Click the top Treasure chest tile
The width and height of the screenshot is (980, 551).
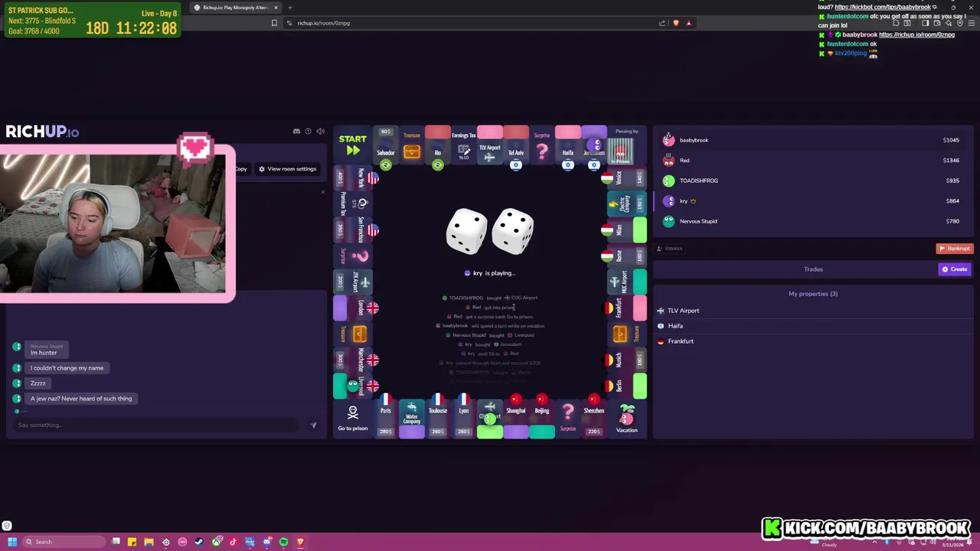tap(412, 145)
